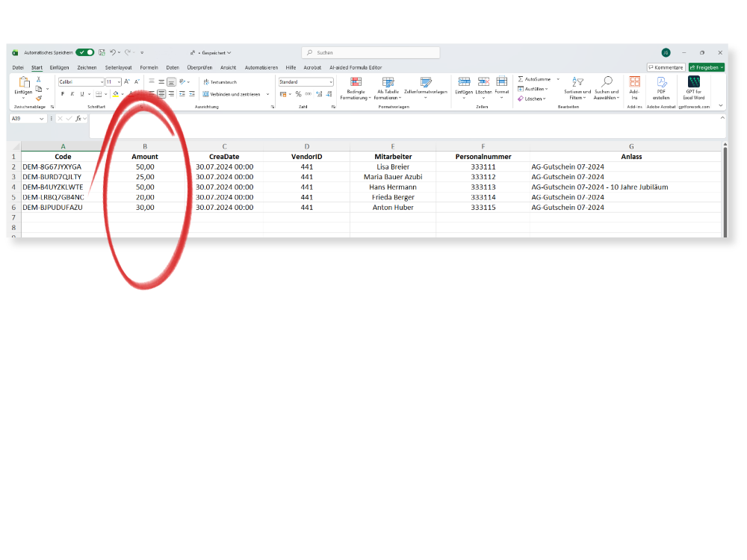Image resolution: width=747 pixels, height=560 pixels.
Task: Click the Kommentare button
Action: coord(666,67)
